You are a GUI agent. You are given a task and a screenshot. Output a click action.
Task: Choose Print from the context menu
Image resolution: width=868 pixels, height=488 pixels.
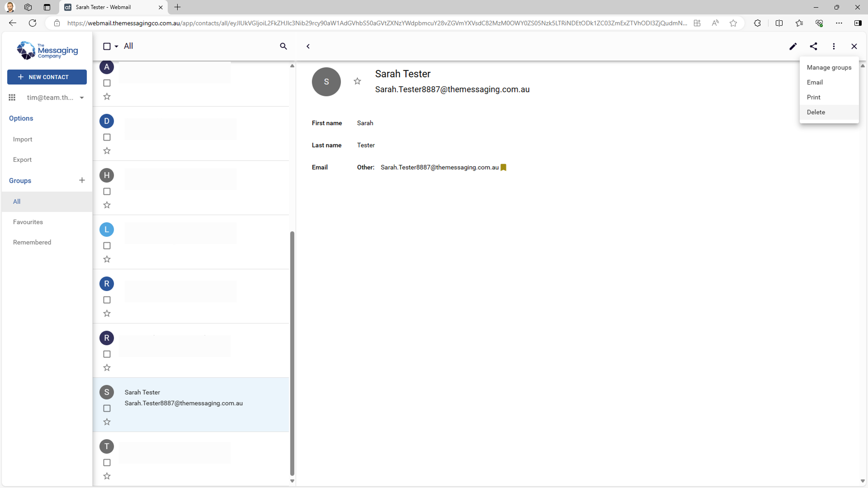point(829,97)
